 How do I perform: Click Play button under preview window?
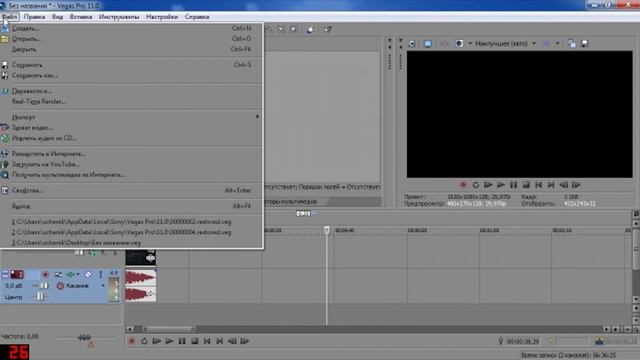pos(501,185)
